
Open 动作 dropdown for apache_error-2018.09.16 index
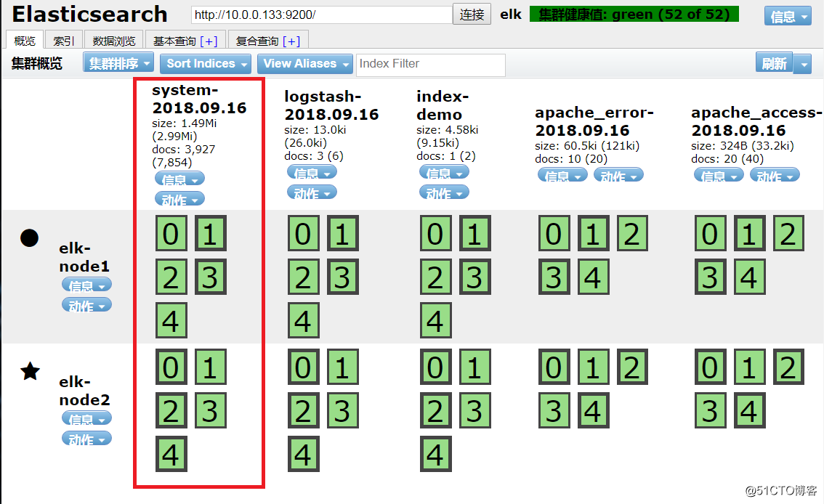pos(618,175)
